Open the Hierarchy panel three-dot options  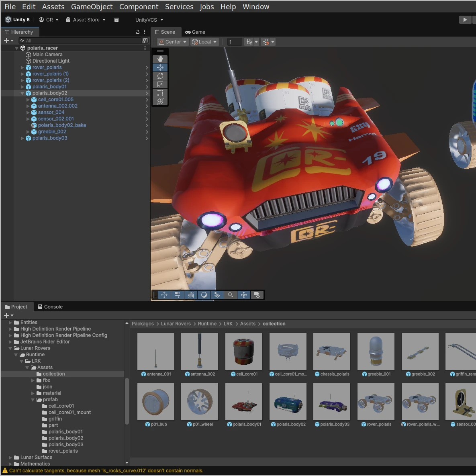(x=145, y=32)
